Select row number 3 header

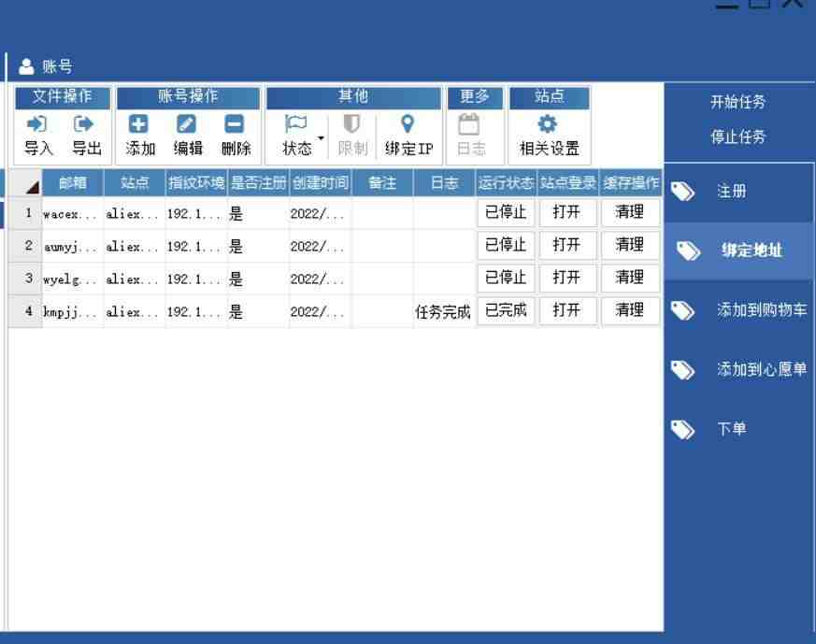click(x=25, y=279)
